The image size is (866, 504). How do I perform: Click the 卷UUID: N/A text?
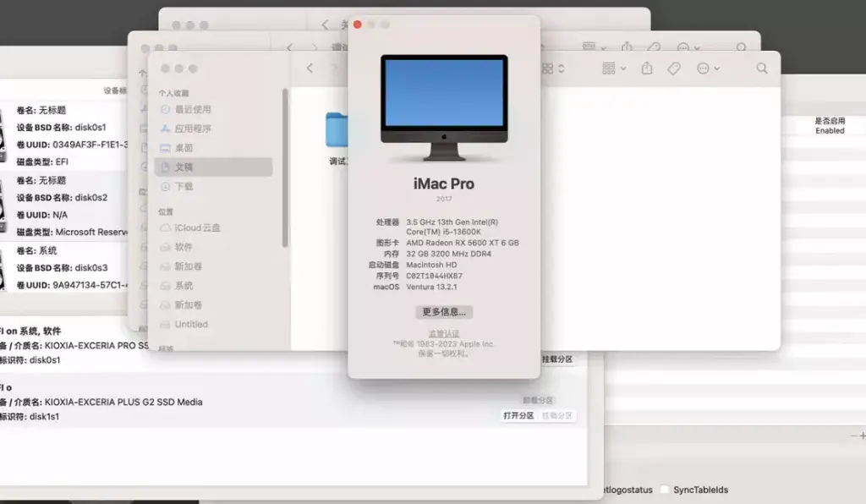tap(42, 215)
